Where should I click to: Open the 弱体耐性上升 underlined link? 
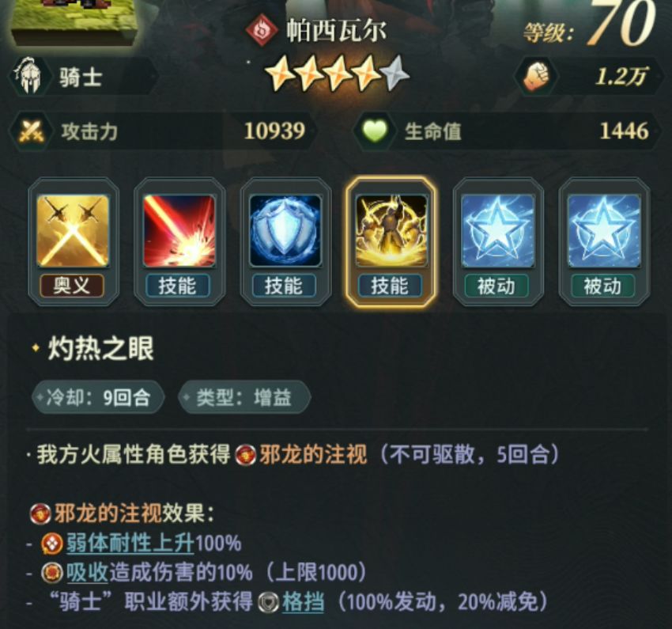point(130,544)
